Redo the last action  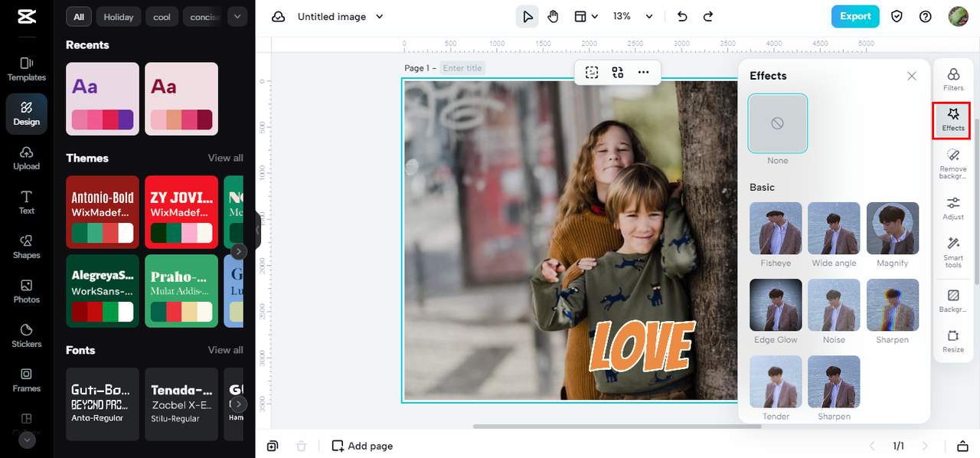tap(708, 16)
